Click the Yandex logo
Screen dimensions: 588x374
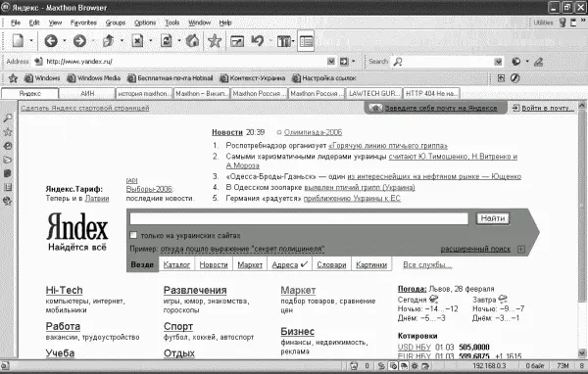(x=77, y=226)
